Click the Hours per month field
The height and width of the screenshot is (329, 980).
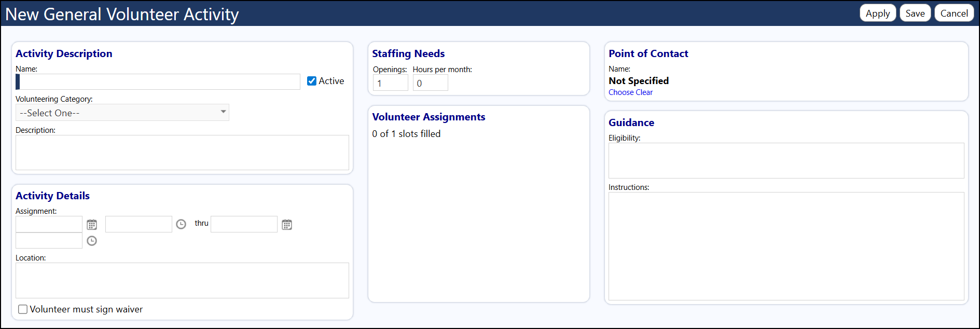point(431,83)
